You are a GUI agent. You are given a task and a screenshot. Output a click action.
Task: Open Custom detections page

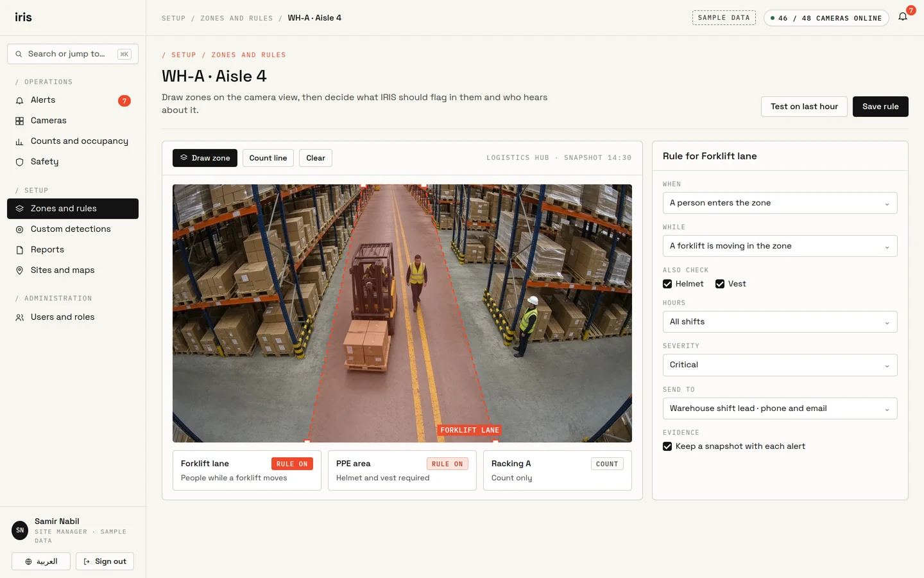73,229
